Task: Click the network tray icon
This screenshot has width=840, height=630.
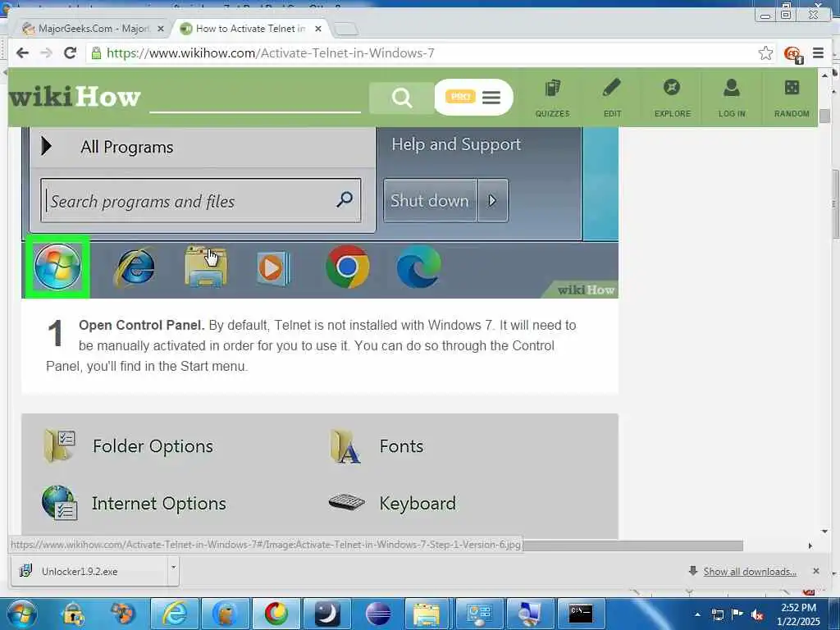Action: tap(717, 614)
